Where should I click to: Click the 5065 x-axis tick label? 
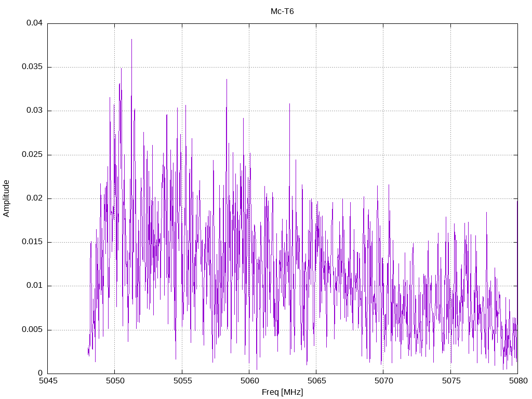pos(317,381)
